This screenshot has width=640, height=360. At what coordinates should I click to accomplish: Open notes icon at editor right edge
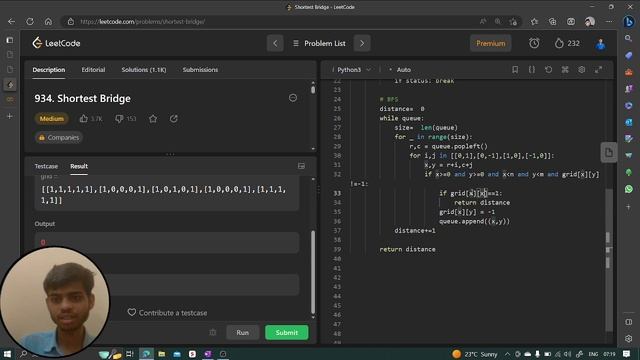click(609, 153)
